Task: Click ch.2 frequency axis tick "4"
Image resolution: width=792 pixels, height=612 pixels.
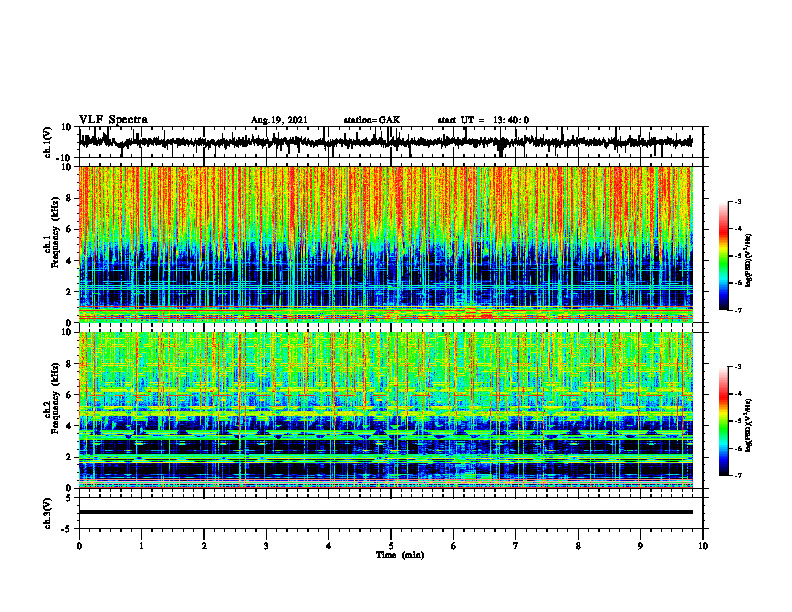Action: click(69, 427)
